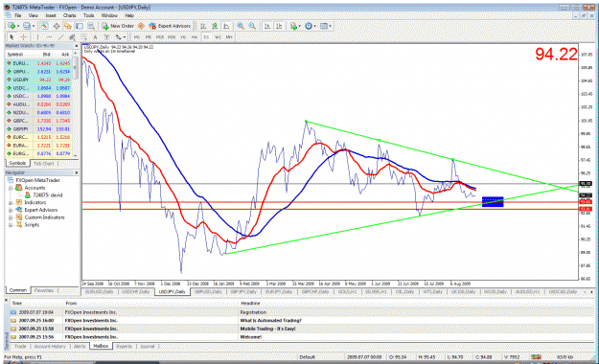Toggle the D1 daily timeframe button
This screenshot has width=599, height=364.
click(206, 37)
